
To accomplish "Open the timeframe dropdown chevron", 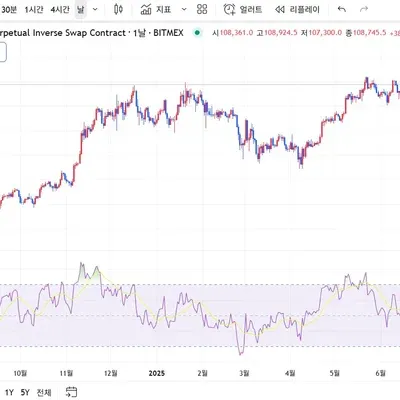I will 95,10.
